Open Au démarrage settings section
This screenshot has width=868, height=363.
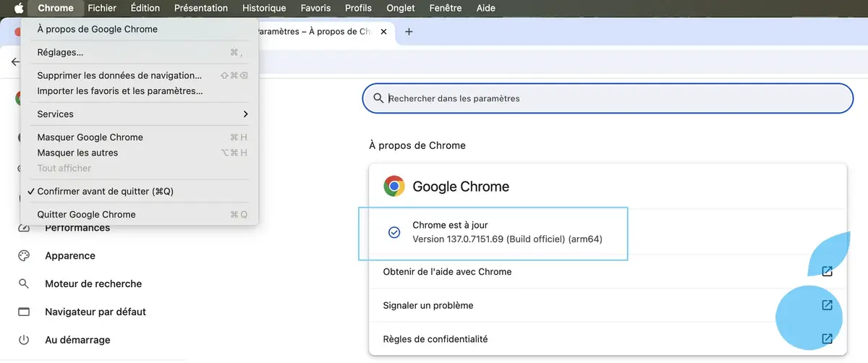[77, 340]
